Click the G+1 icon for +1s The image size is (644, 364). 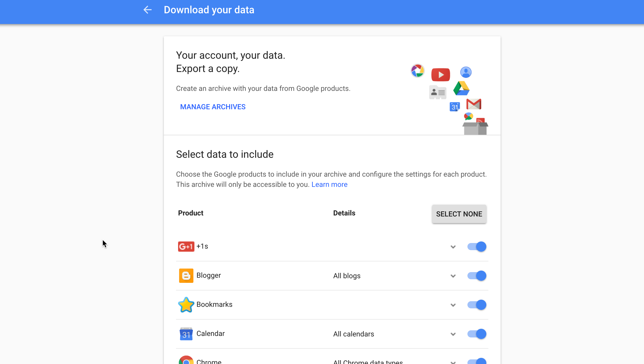coord(186,246)
